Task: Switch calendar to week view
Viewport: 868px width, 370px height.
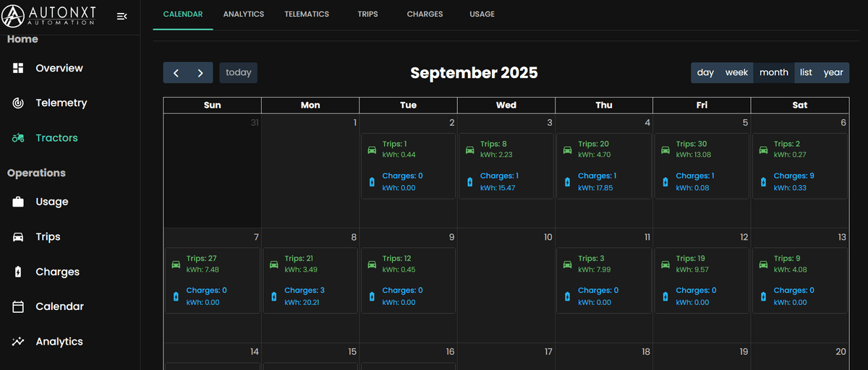Action: [x=736, y=72]
